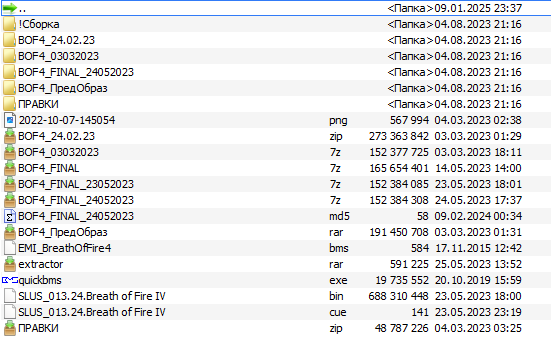The width and height of the screenshot is (551, 360).
Task: Click file icon of SLUS_013.24 bin file
Action: click(x=10, y=296)
